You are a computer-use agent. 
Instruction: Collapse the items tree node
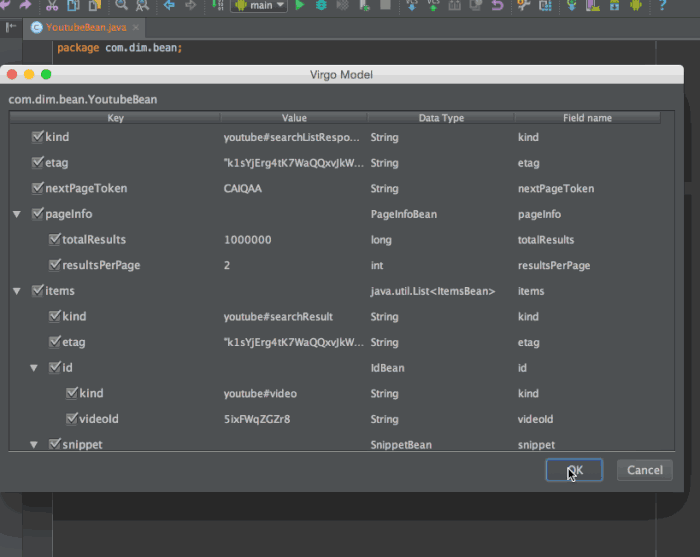tap(17, 291)
